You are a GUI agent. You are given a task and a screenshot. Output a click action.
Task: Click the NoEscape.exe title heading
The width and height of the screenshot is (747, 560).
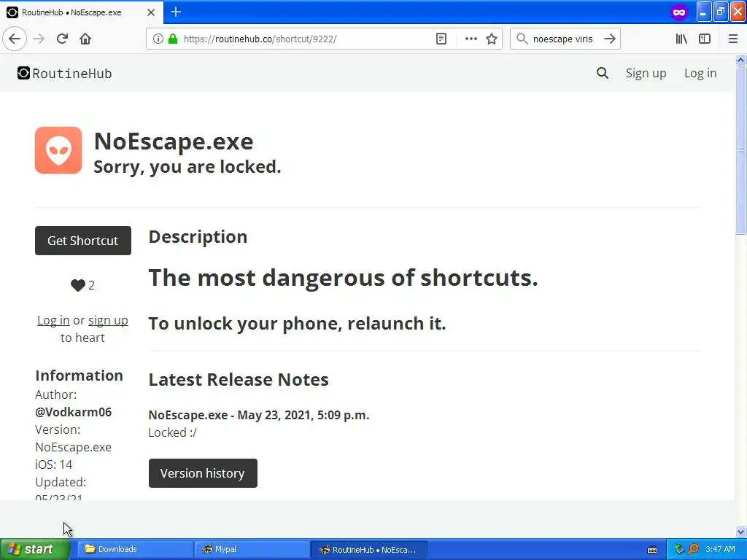coord(174,141)
